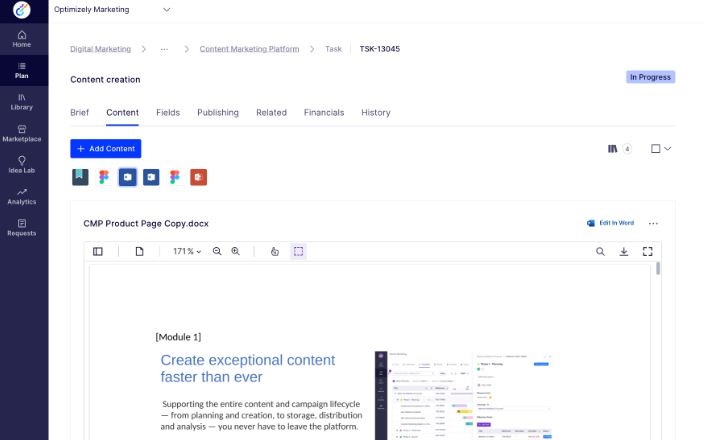Select the highlighted Word document icon
The width and height of the screenshot is (704, 440).
tap(128, 177)
